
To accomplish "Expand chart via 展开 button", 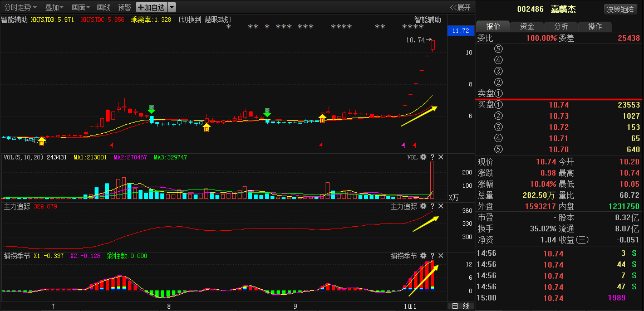I will (x=460, y=7).
